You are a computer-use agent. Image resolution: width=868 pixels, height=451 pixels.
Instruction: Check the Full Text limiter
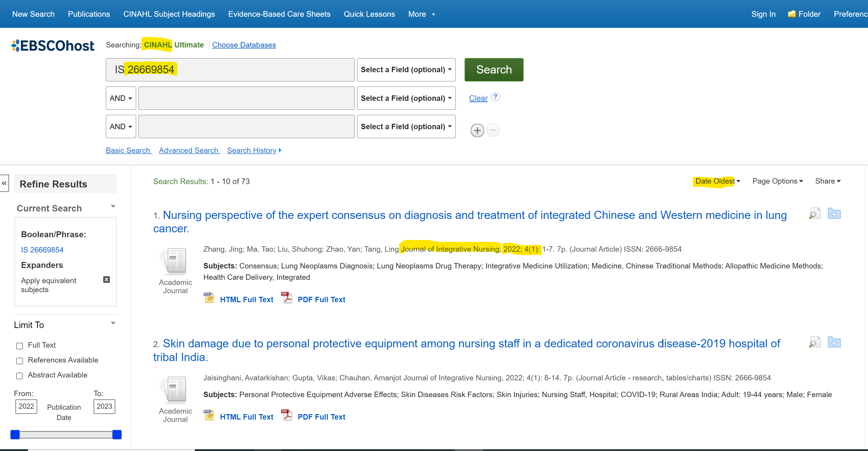pos(20,346)
